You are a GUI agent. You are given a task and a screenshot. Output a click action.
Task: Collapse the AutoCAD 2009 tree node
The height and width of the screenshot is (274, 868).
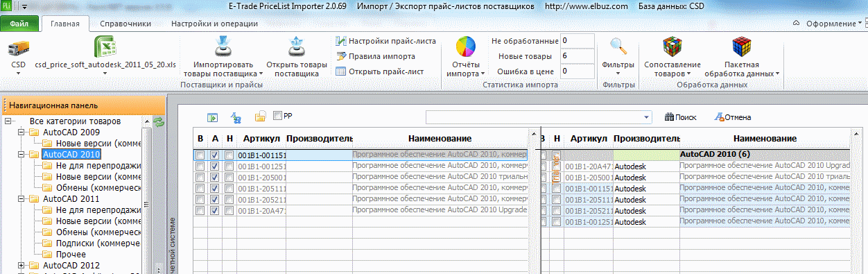point(21,132)
